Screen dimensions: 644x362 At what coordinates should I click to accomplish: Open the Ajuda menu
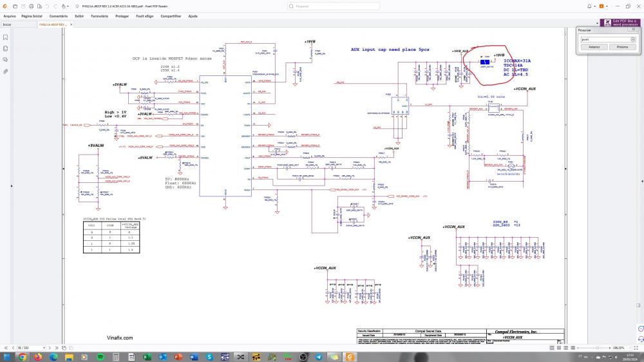(193, 16)
